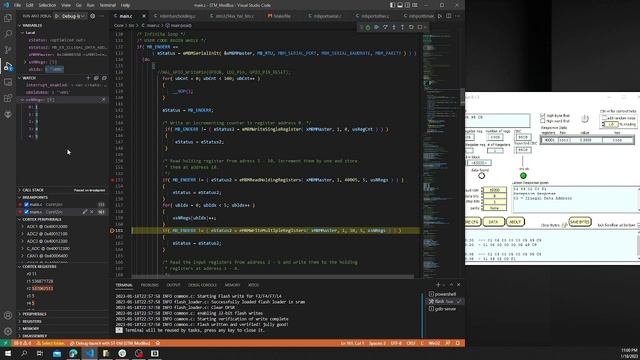Collapse all watch expressions
Viewport: 640px width, 360px height.
[96, 78]
